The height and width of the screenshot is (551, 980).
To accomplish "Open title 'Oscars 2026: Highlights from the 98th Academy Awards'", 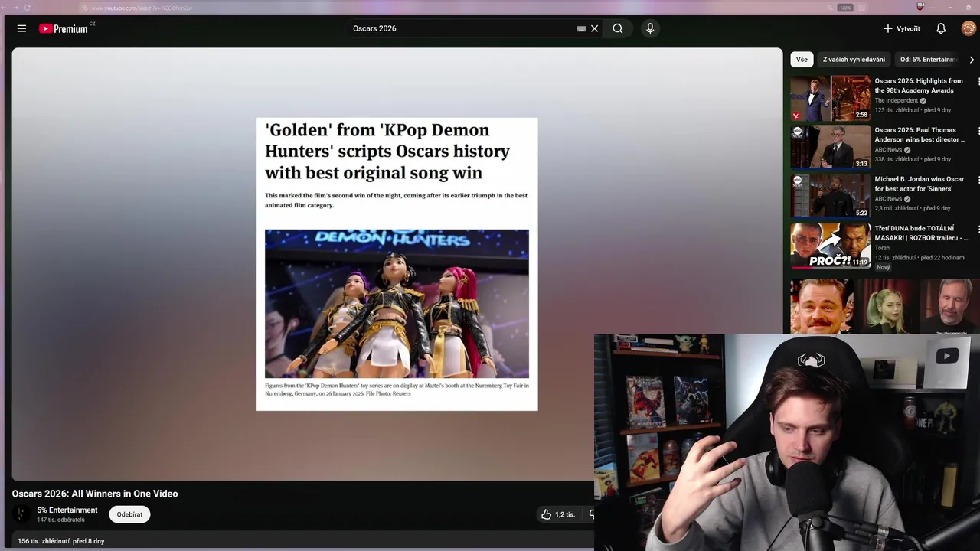I will tap(919, 86).
